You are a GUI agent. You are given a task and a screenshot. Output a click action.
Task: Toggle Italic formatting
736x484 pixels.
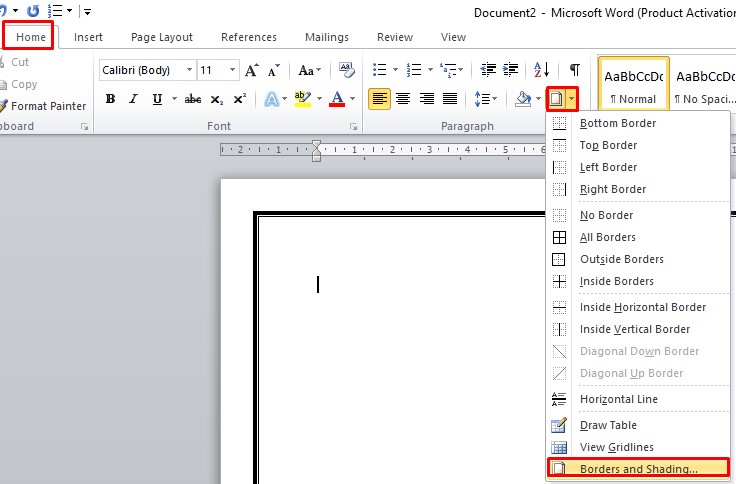click(x=134, y=99)
